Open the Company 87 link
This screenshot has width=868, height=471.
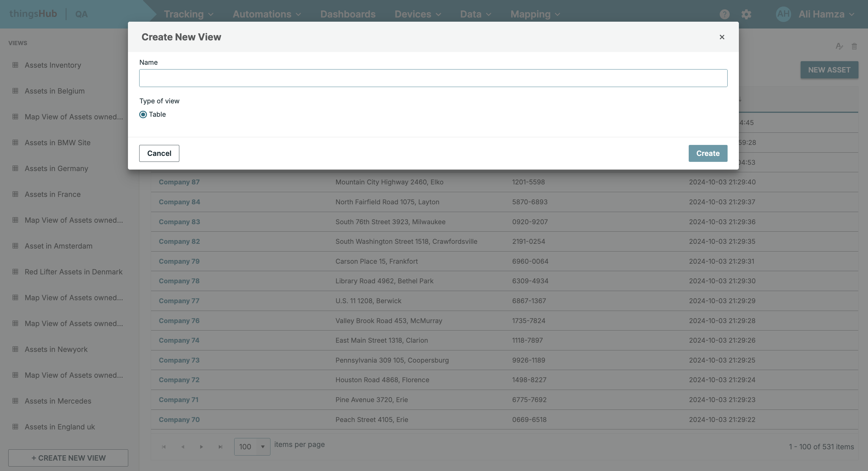tap(179, 182)
